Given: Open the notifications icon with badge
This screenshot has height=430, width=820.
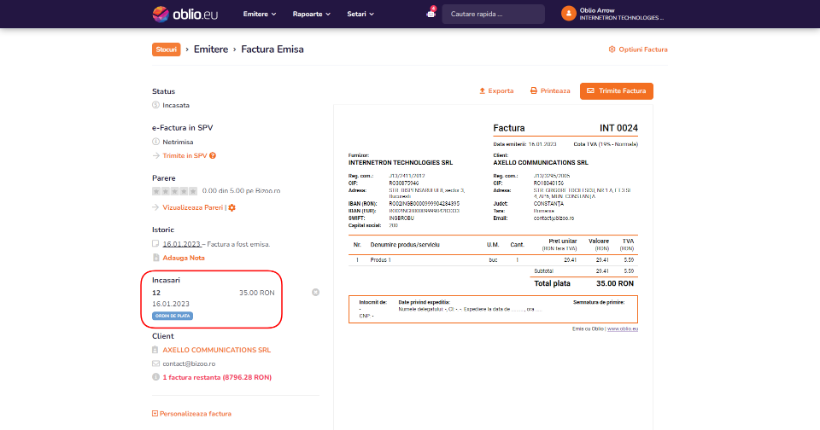Looking at the screenshot, I should pos(431,13).
